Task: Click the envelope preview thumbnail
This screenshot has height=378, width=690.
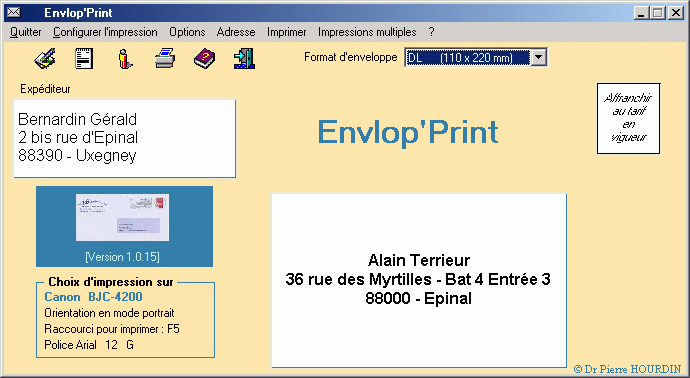Action: pos(122,217)
